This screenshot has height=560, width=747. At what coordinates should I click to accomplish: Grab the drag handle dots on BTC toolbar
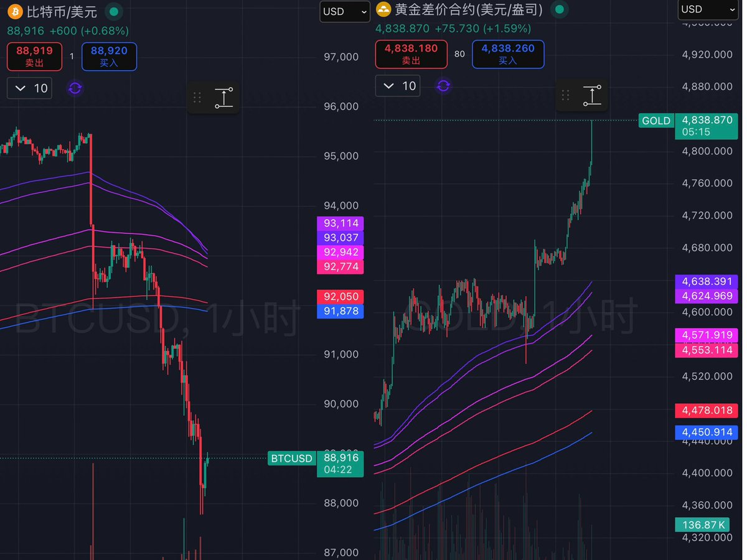[x=197, y=98]
